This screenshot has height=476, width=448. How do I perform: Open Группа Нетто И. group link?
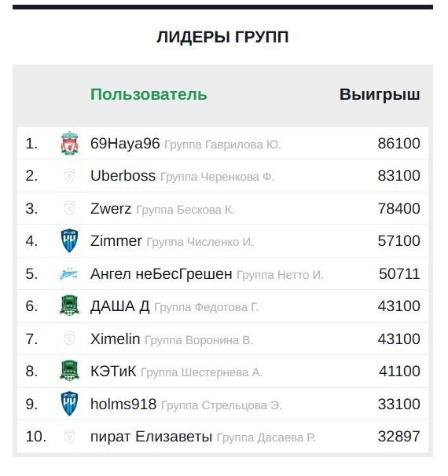(280, 275)
